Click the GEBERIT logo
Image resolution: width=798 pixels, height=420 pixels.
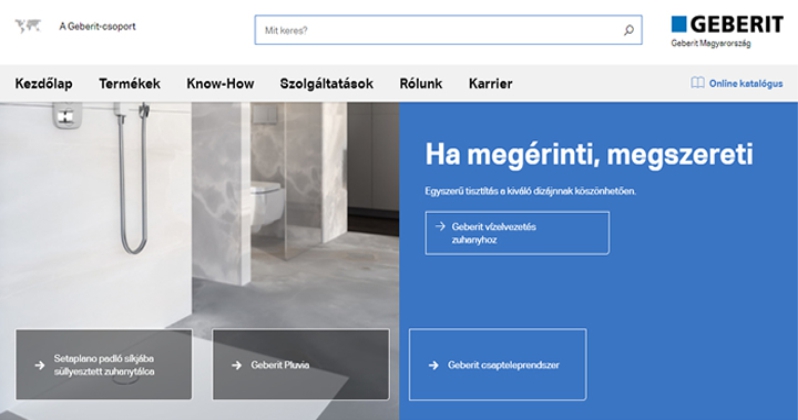(727, 24)
